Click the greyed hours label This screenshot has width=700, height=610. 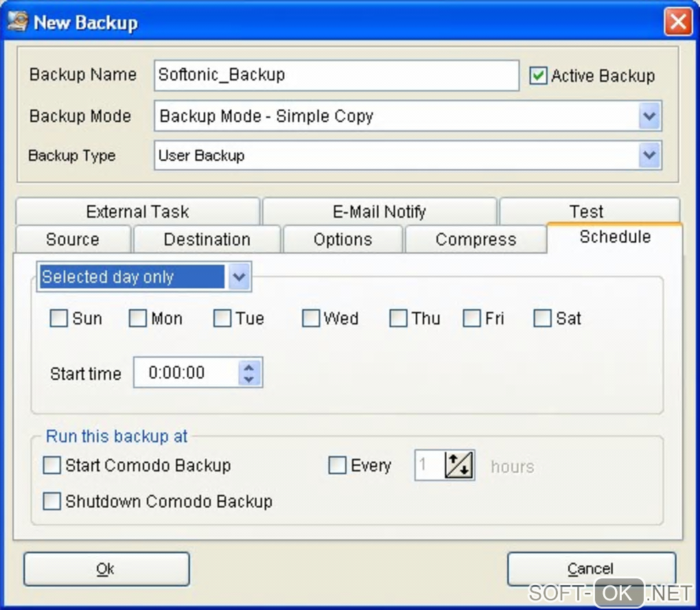513,467
